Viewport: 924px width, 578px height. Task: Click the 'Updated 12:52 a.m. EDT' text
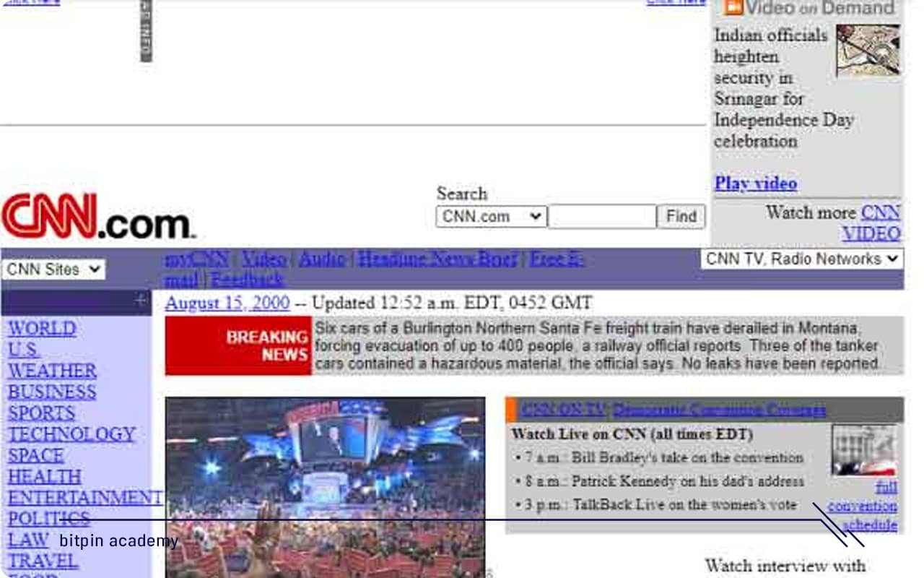point(452,303)
